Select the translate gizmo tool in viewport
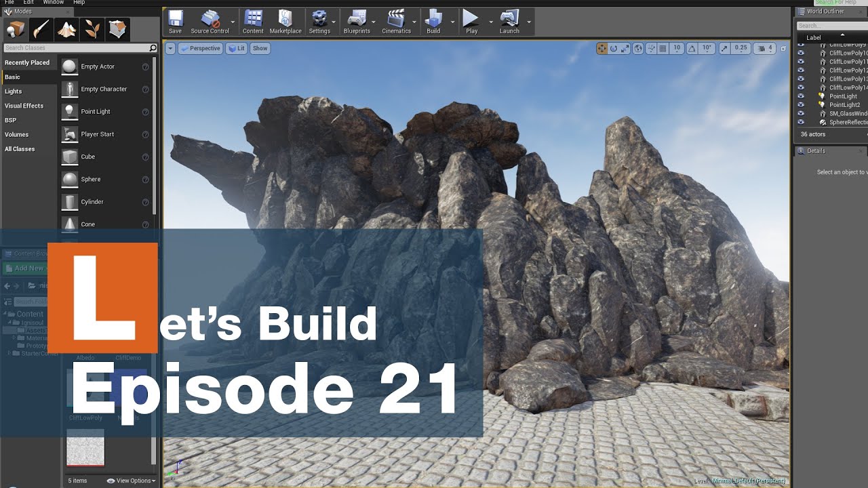 (601, 48)
